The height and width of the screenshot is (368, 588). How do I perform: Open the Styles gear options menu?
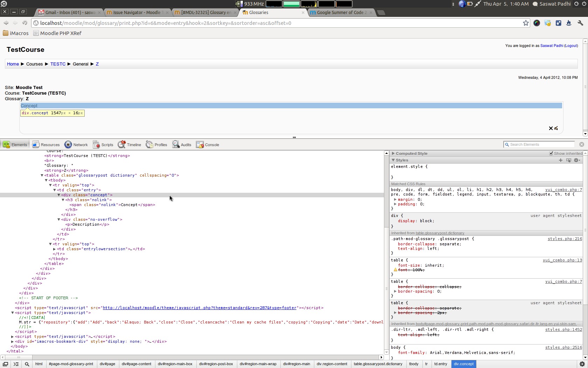577,160
